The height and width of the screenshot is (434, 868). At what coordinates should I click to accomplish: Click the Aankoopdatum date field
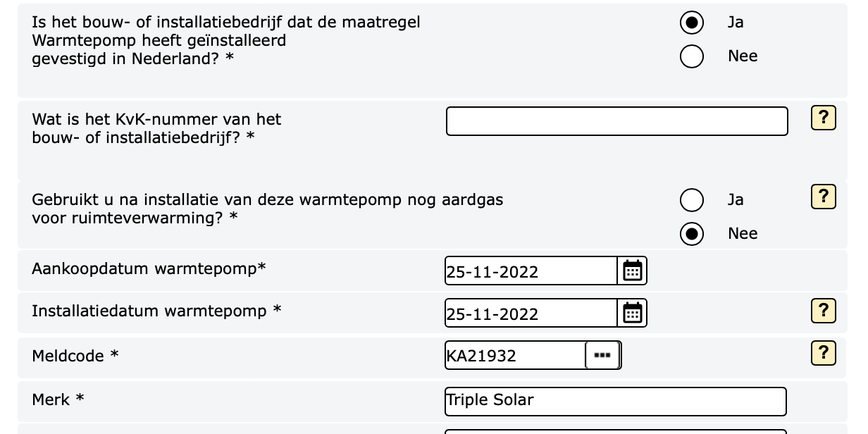click(531, 271)
